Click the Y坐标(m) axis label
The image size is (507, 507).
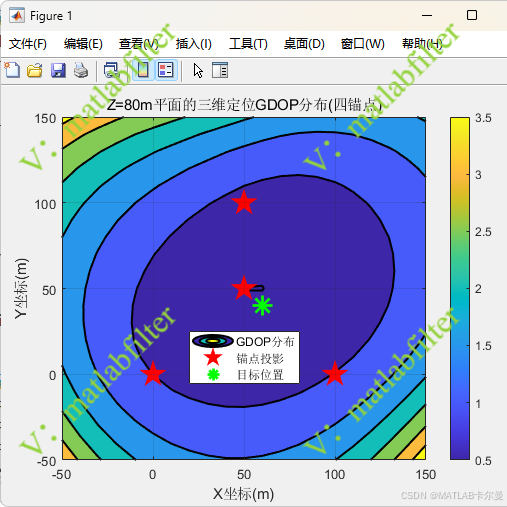[x=21, y=288]
